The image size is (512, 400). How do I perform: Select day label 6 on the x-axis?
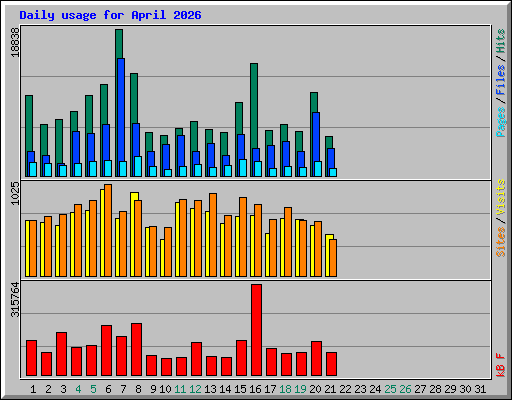(x=108, y=389)
